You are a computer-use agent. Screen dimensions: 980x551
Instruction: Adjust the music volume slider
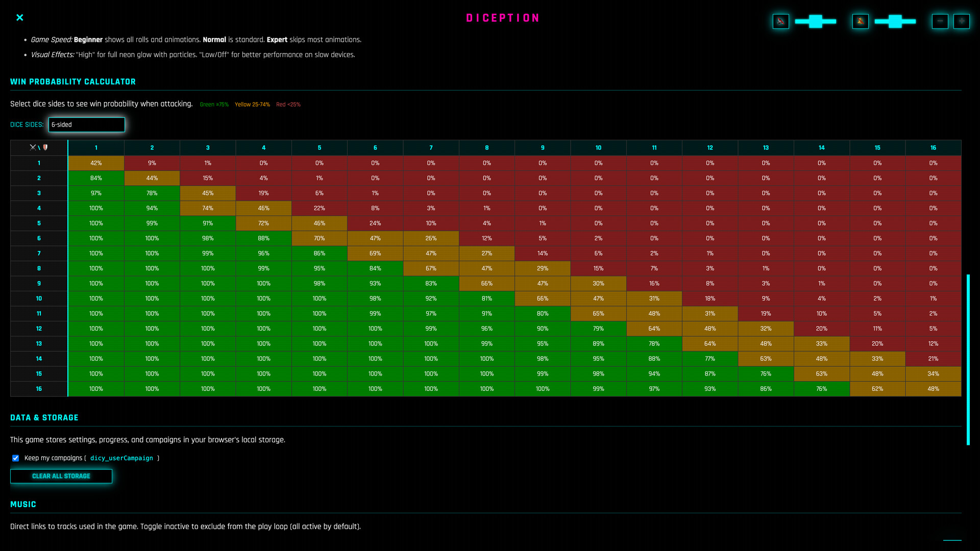[x=815, y=21]
